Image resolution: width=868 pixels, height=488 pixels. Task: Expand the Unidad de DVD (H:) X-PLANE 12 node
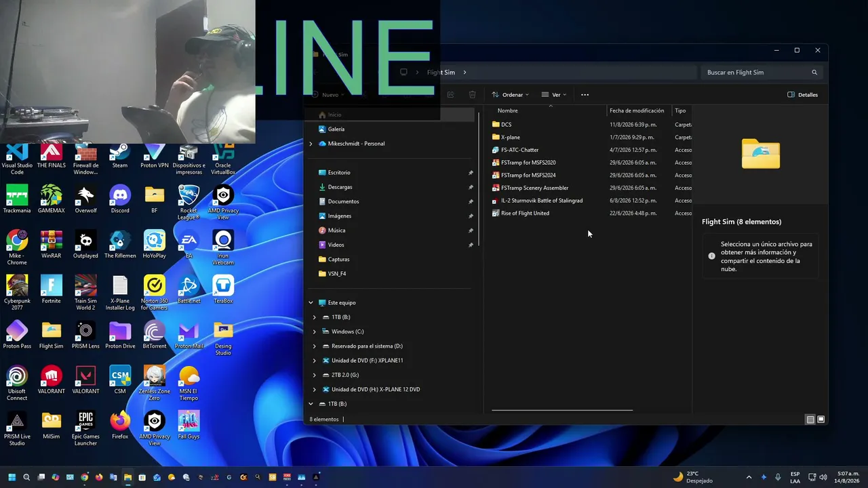[314, 389]
